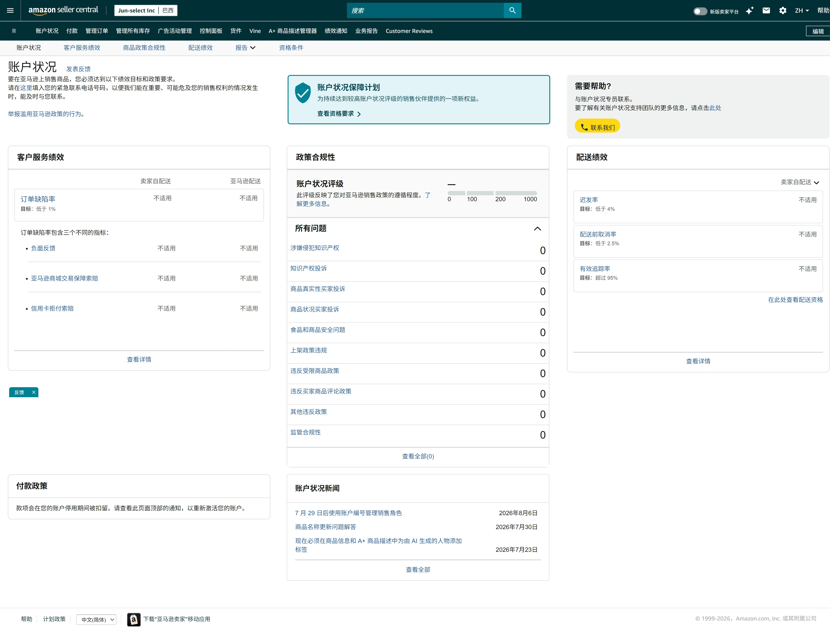830x644 pixels.
Task: Open 信用卡拒付索赔 link
Action: click(52, 308)
